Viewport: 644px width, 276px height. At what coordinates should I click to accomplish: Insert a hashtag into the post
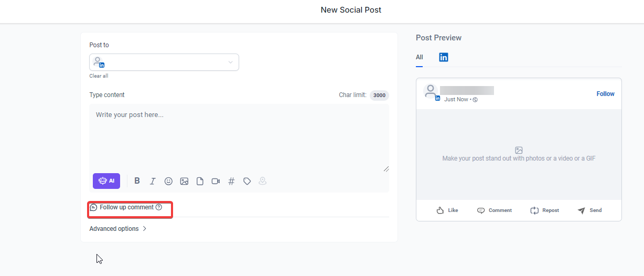pyautogui.click(x=231, y=181)
